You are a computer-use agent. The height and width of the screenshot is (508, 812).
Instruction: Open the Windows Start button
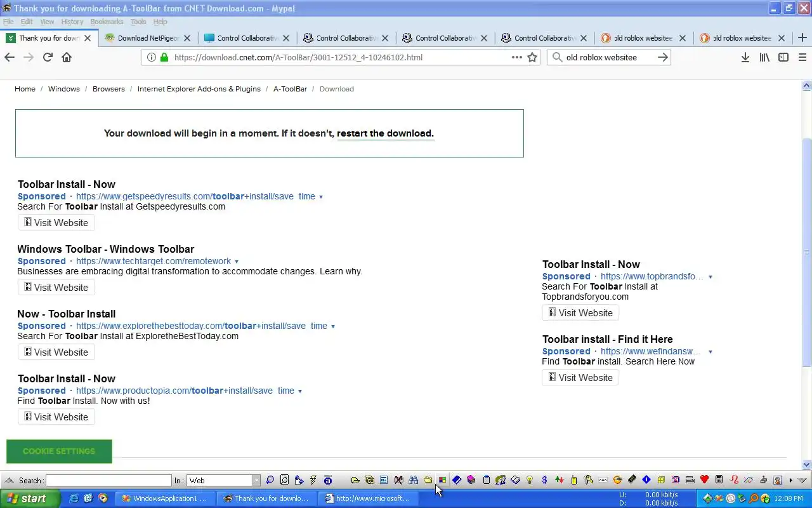point(30,498)
